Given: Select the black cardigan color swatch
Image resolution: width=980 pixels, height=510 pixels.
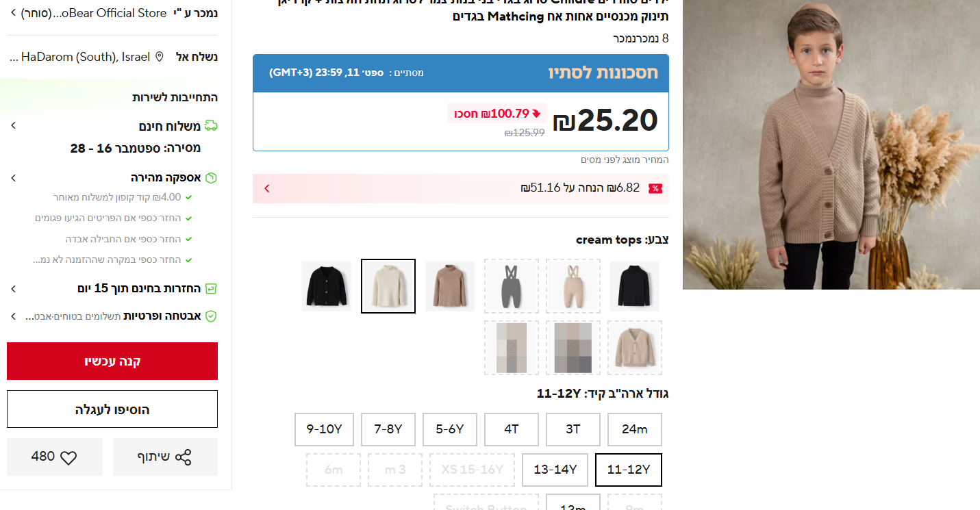Looking at the screenshot, I should 327,286.
